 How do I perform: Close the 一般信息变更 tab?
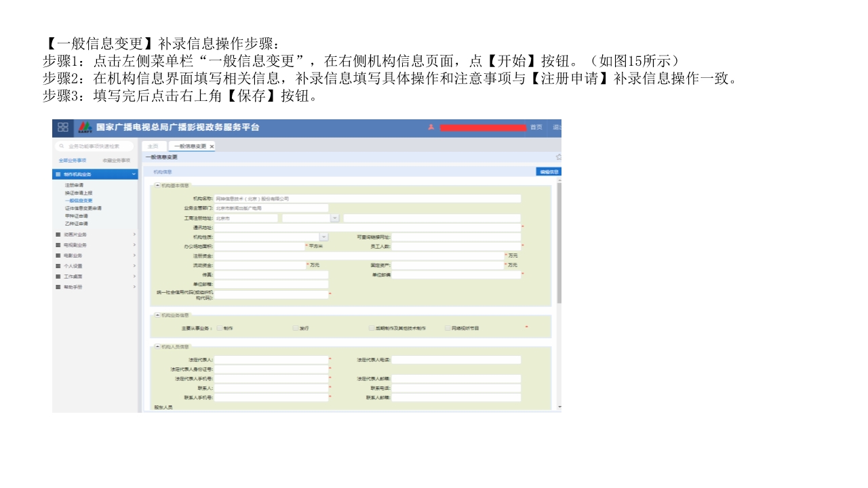[212, 146]
